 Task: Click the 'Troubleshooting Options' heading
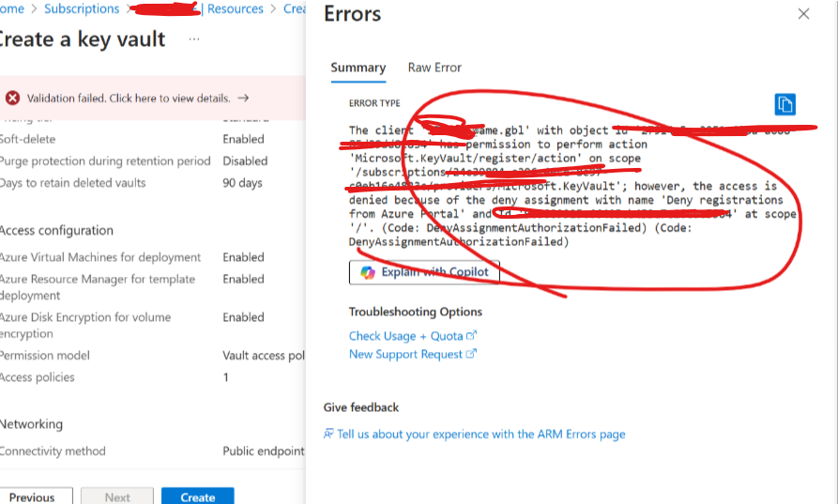(416, 312)
